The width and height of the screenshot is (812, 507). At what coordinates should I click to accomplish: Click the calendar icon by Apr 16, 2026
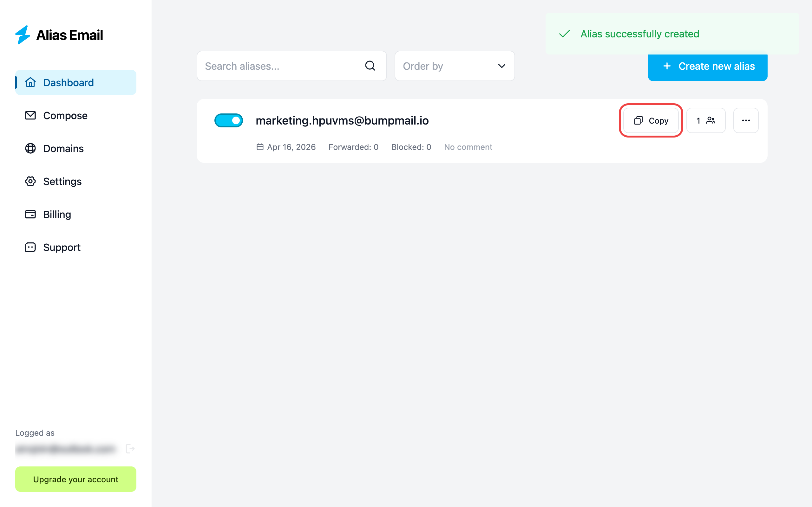click(x=260, y=147)
